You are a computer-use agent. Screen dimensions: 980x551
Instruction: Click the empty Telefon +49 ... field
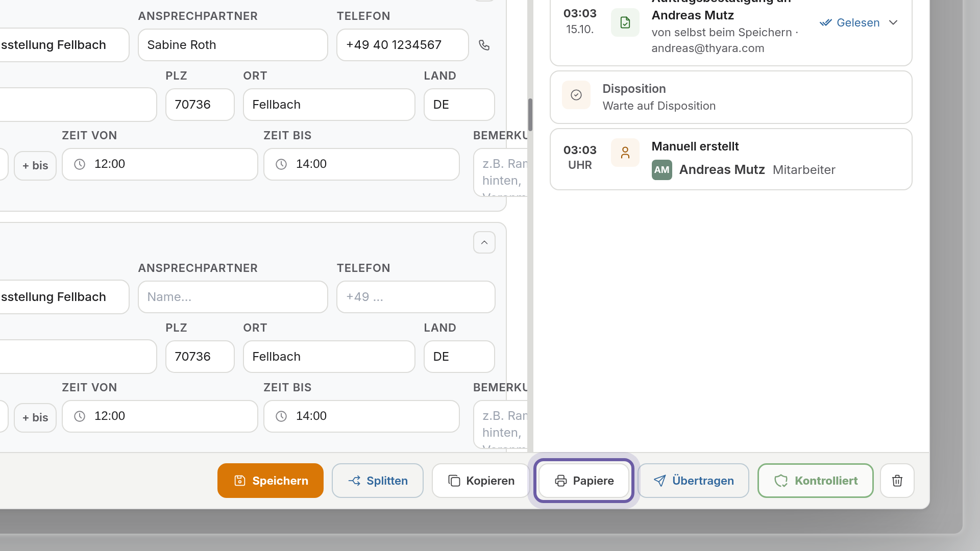pyautogui.click(x=415, y=297)
